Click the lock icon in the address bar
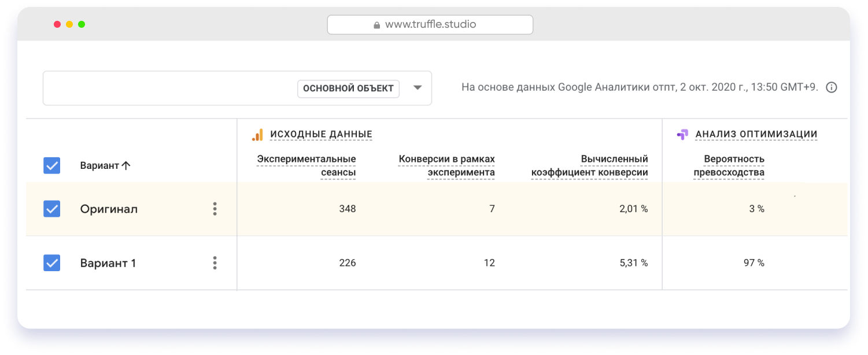The image size is (868, 355). tap(376, 25)
